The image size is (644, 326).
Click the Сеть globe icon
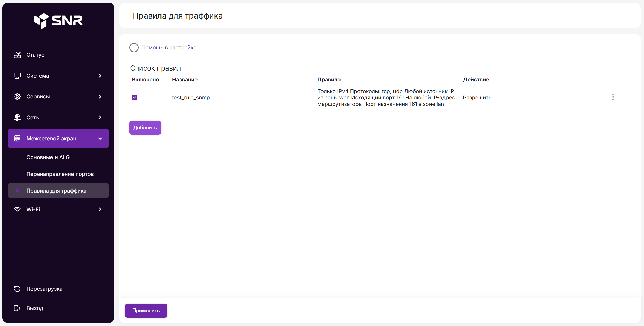(17, 117)
